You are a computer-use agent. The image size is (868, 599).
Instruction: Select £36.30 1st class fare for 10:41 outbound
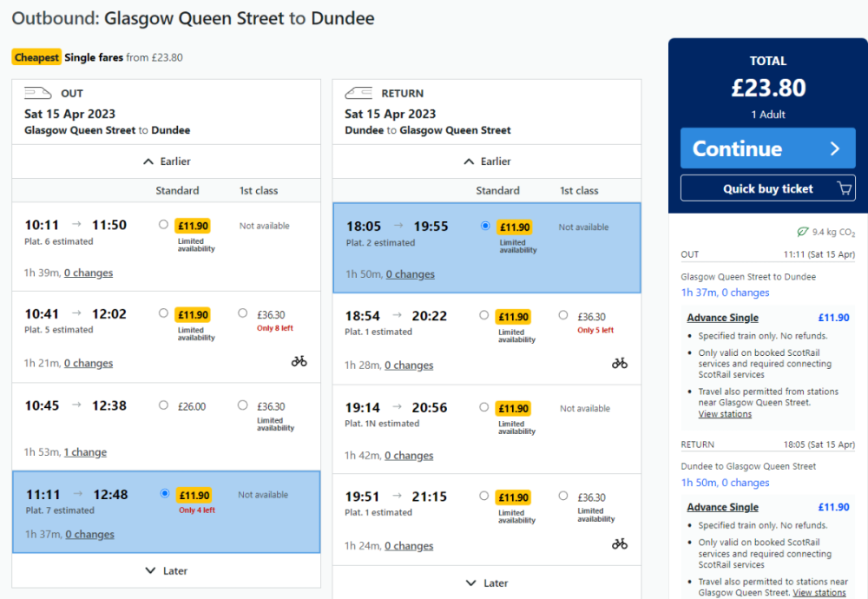(x=242, y=313)
